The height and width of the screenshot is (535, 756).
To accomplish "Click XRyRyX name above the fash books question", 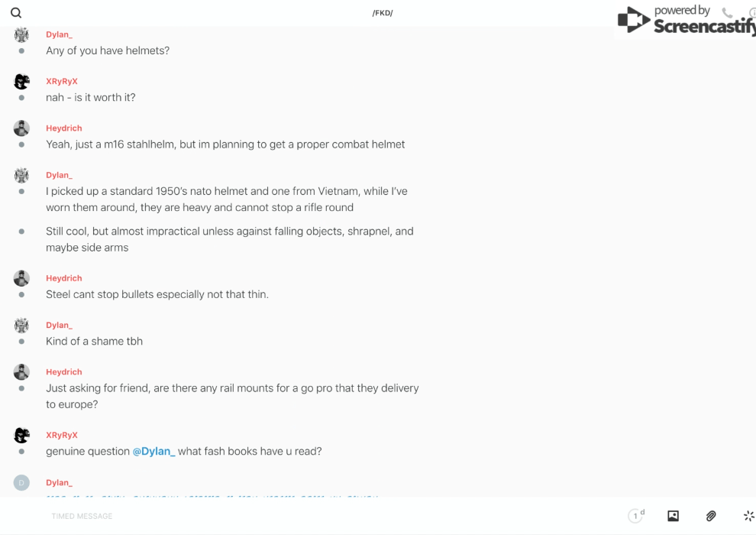I will click(61, 435).
